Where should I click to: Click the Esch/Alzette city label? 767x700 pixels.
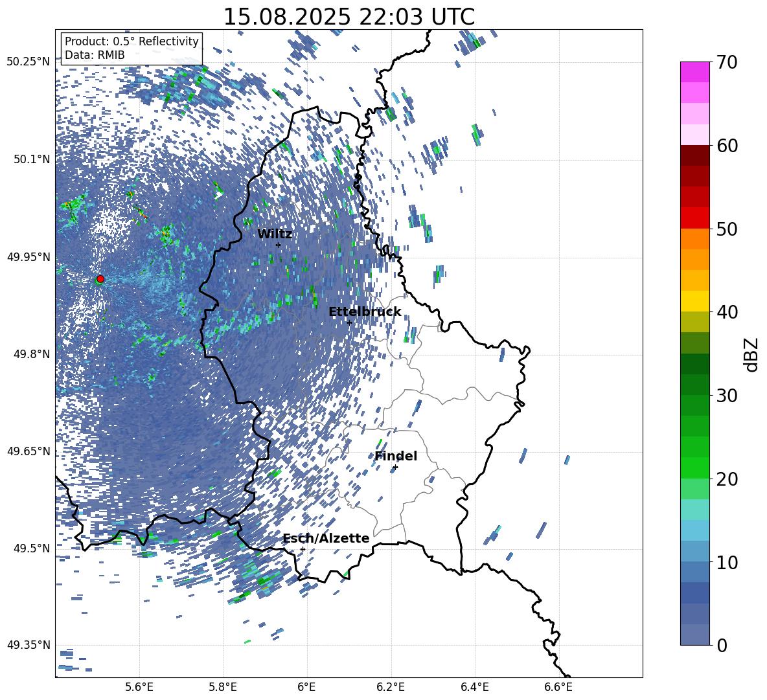(x=326, y=538)
